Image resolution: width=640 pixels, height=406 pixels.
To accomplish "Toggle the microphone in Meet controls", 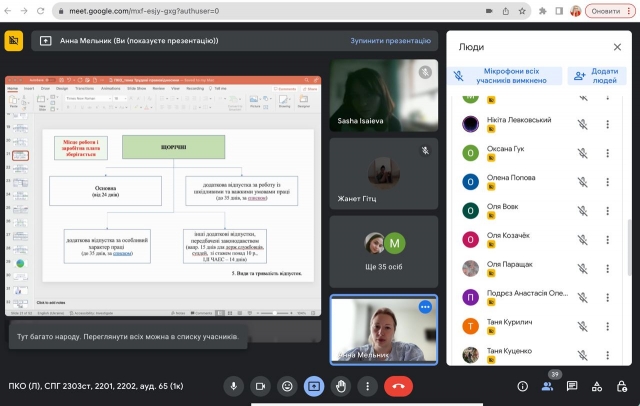I will tap(233, 386).
